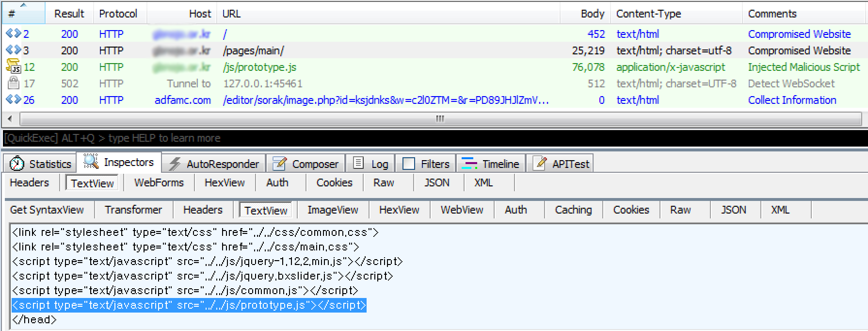Open the Composer tab
The width and height of the screenshot is (868, 331).
point(306,164)
